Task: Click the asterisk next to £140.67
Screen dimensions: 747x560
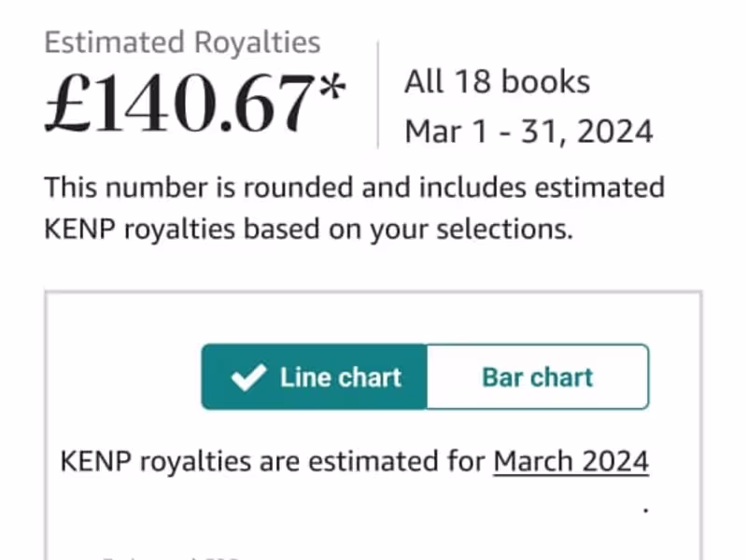Action: pos(332,91)
